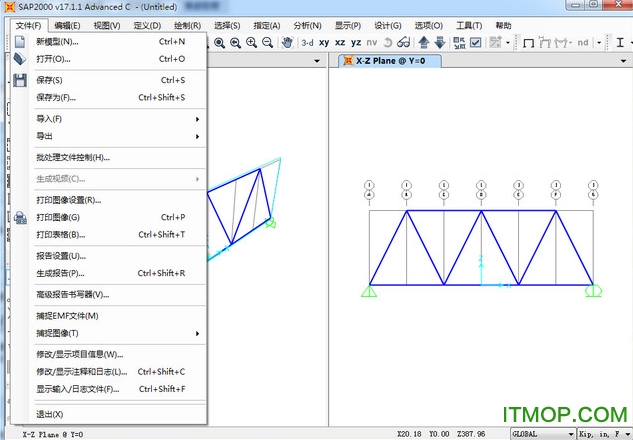Switch to 3-d view in toolbar
The height and width of the screenshot is (440, 633).
pos(307,43)
